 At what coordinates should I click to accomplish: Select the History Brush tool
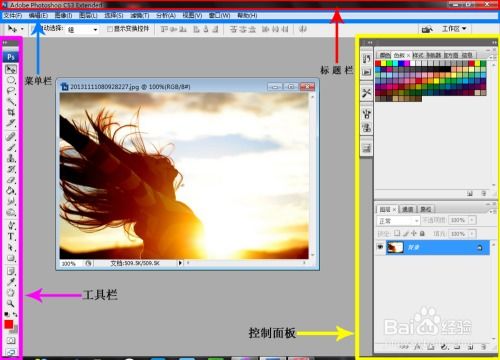click(x=11, y=169)
